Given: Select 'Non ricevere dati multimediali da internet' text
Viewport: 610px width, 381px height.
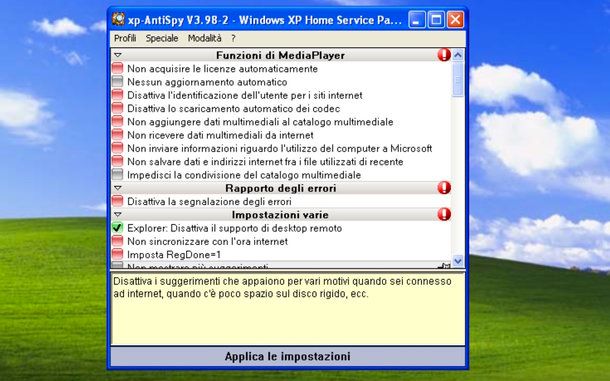Looking at the screenshot, I should [x=220, y=135].
